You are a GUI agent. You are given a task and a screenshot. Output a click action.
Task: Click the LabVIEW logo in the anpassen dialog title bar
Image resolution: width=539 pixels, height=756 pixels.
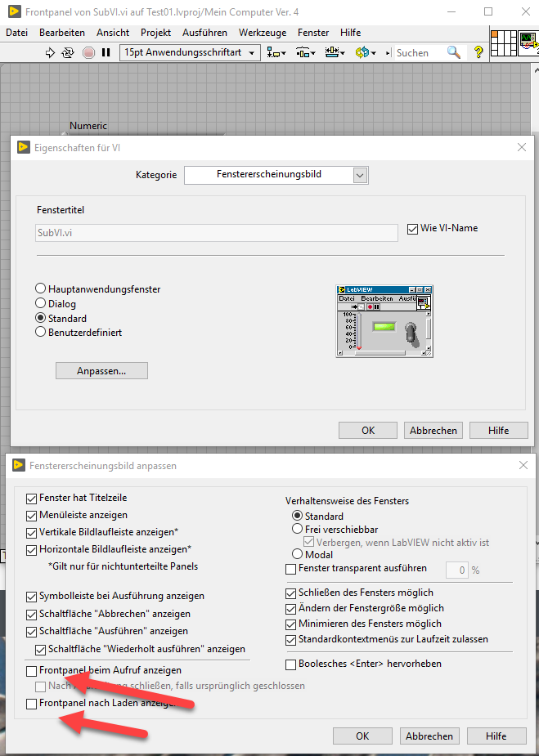click(18, 465)
